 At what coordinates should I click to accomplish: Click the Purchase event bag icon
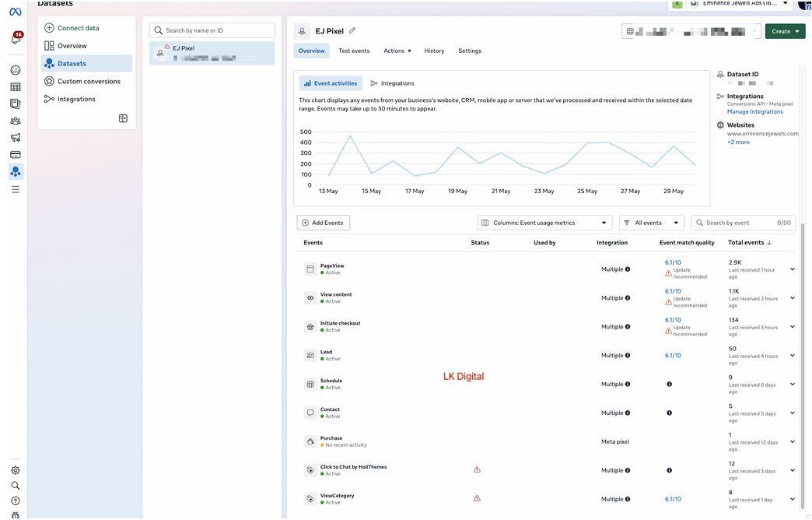(x=310, y=441)
